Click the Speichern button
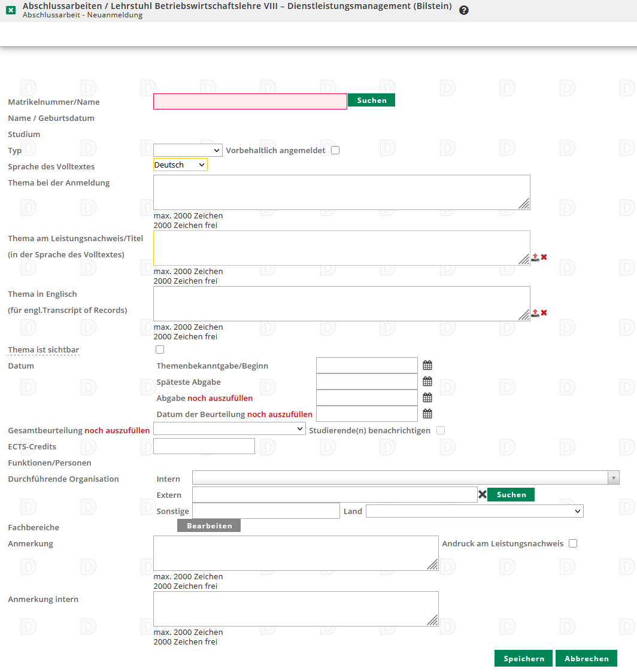Screen dimensions: 637x672 (x=524, y=658)
